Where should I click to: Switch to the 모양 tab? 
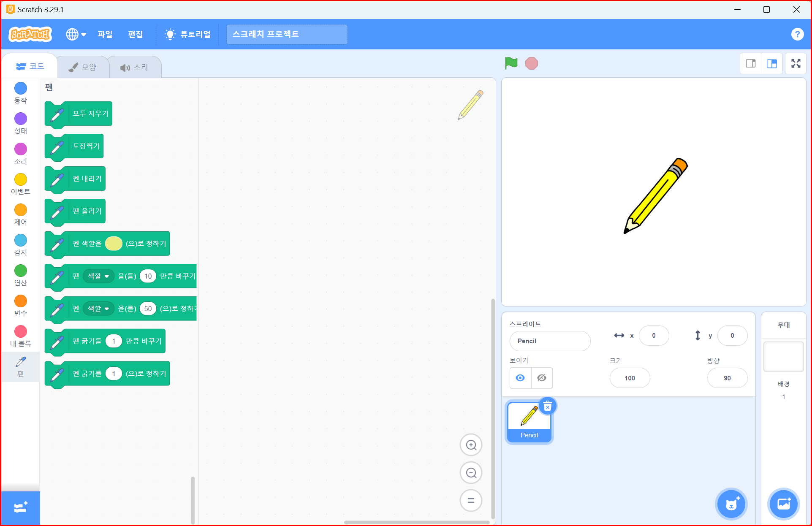click(83, 67)
